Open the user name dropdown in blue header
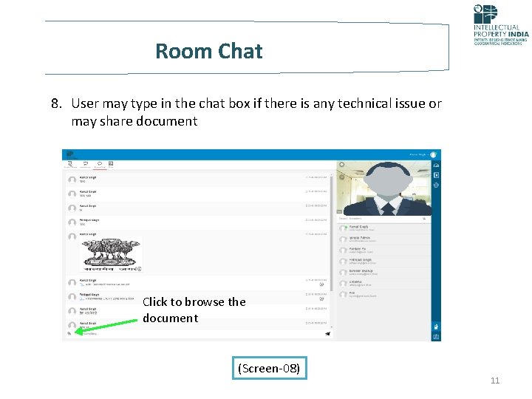The image size is (532, 399). coord(418,154)
